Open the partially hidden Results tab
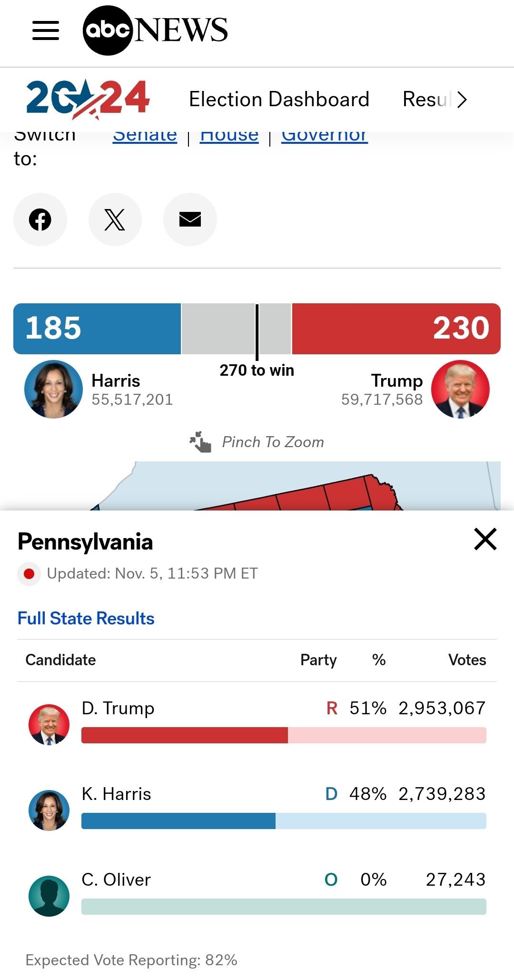 426,100
